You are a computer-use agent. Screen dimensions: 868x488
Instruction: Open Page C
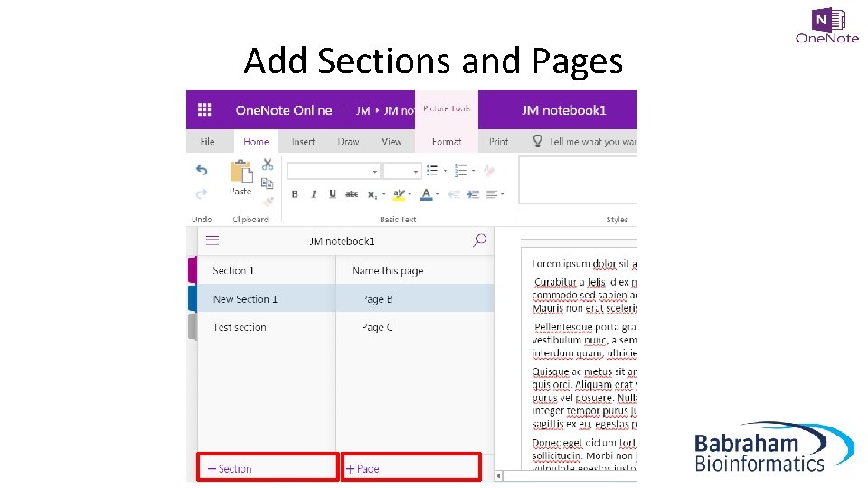pos(415,327)
